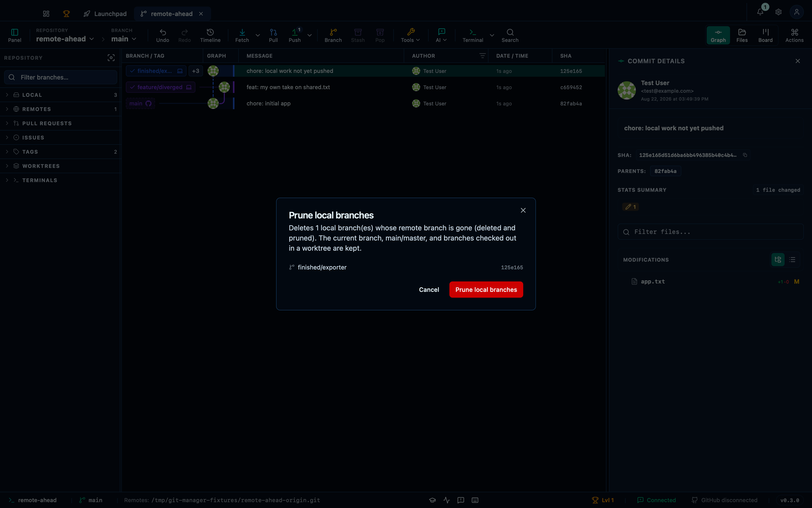Image resolution: width=812 pixels, height=508 pixels.
Task: Expand the PULL REQUESTS section
Action: tap(60, 123)
